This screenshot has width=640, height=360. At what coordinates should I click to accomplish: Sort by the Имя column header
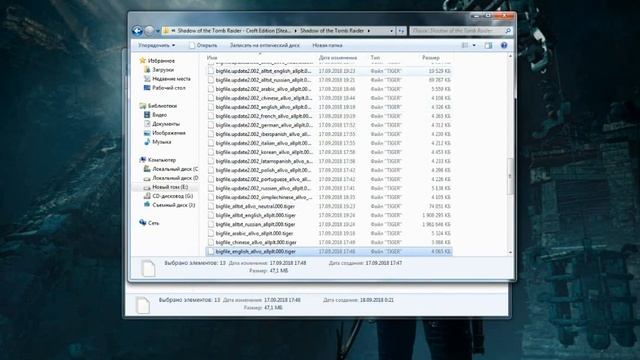coord(212,58)
